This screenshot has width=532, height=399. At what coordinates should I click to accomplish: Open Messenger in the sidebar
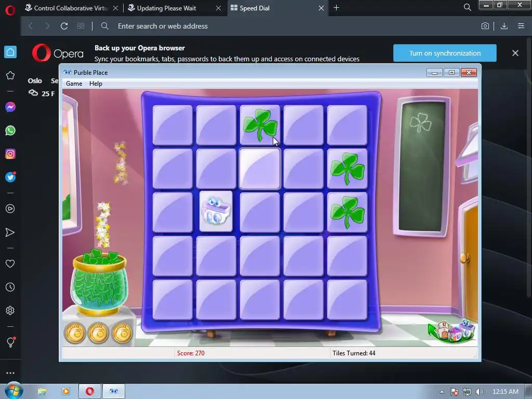(10, 107)
